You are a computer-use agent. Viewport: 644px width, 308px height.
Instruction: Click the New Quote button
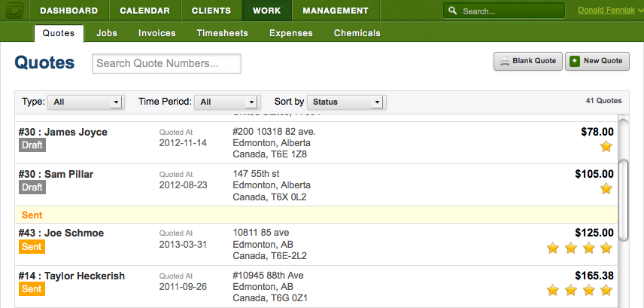point(597,61)
